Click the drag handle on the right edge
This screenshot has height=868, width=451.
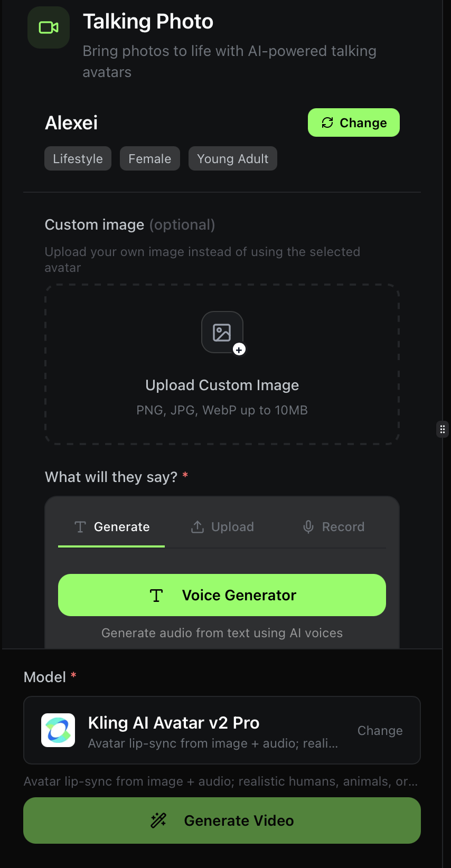pyautogui.click(x=442, y=429)
